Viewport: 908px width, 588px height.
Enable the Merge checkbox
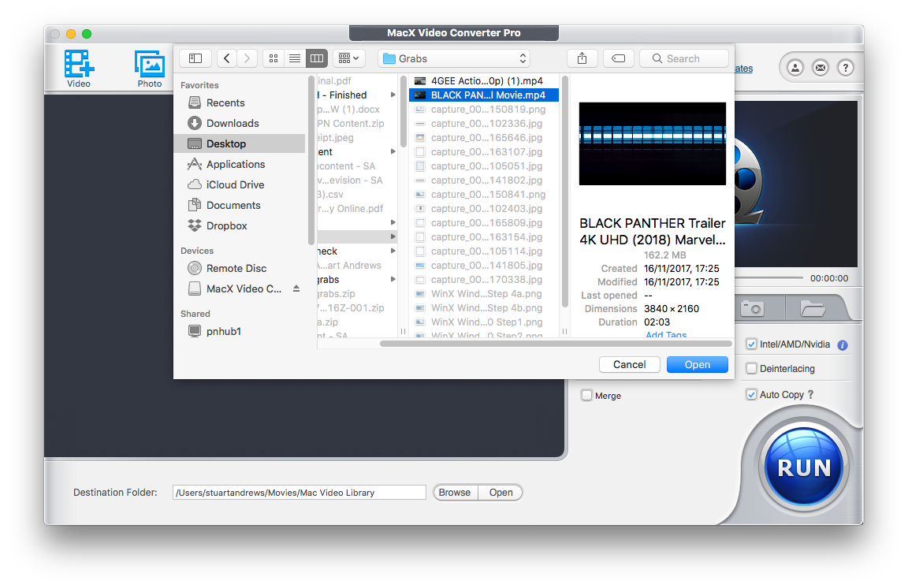[x=587, y=396]
